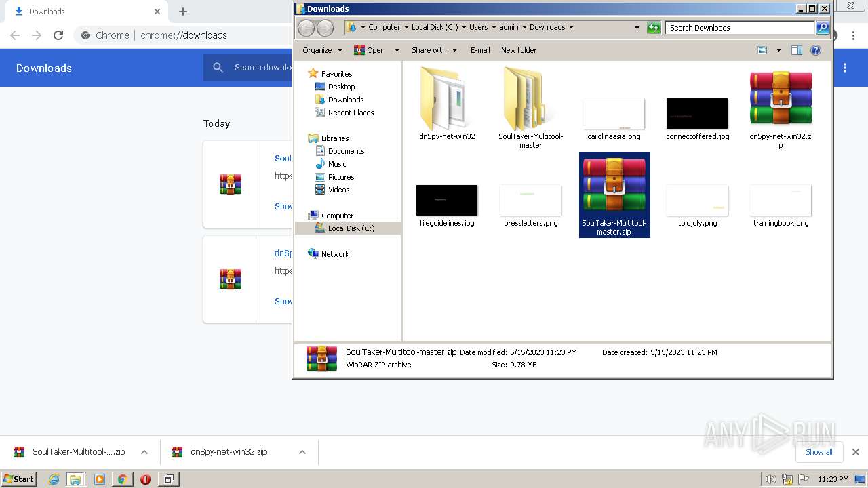Select toldjuly.png file
868x488 pixels.
697,205
